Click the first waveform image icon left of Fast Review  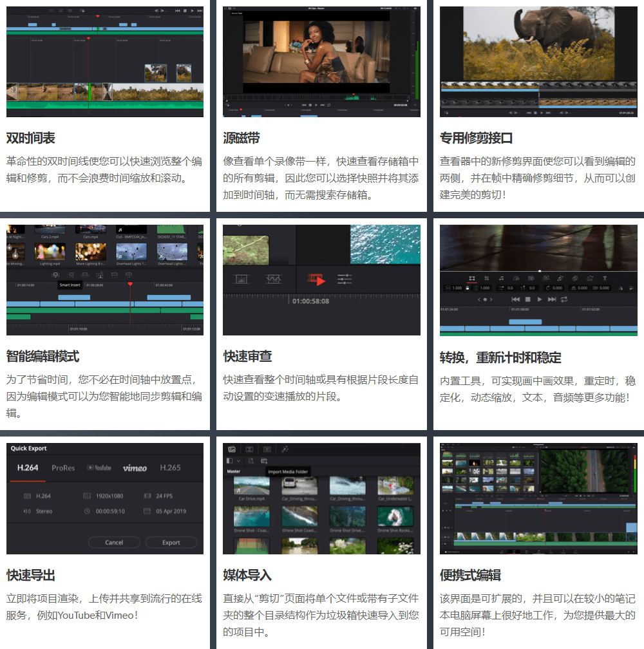(x=241, y=279)
